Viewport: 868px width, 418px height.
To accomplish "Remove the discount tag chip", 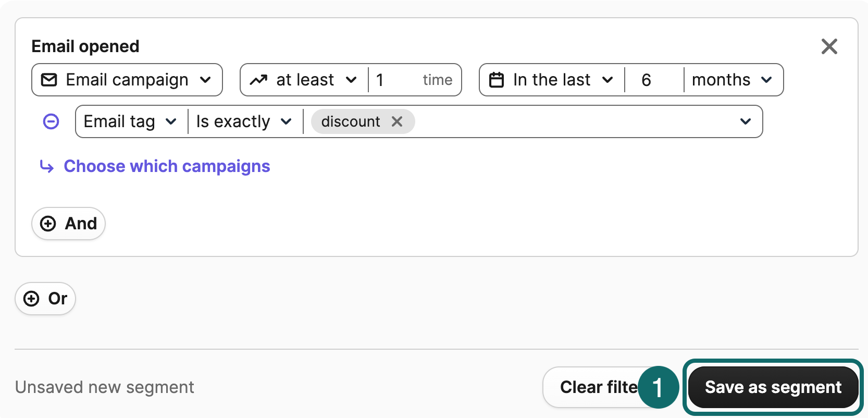I will click(x=397, y=121).
